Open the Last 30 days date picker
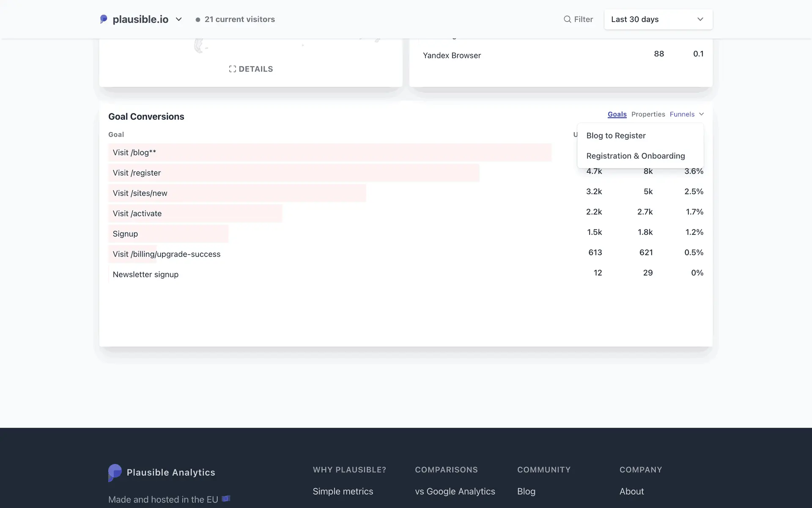Screen dimensions: 812x508 (658, 19)
